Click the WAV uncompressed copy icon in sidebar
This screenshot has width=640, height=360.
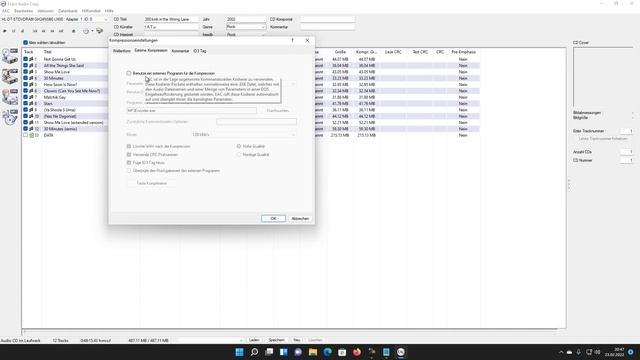point(10,56)
